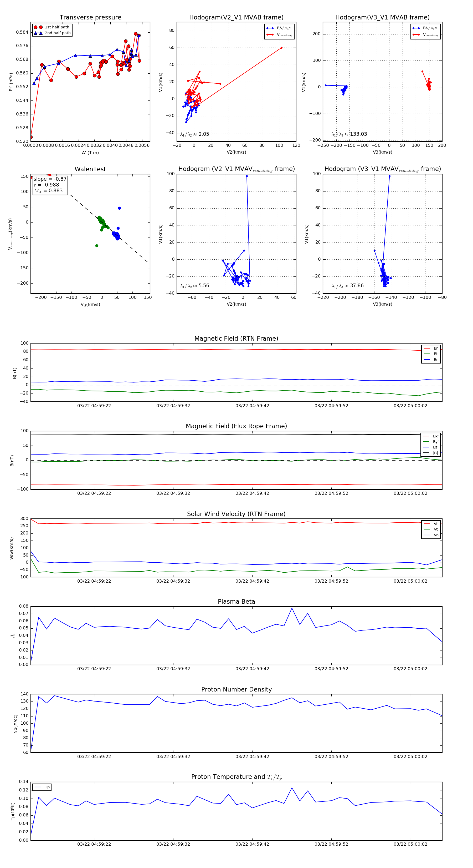Select the "|B|" legend entry
Screen dimensions: 473x868
pos(431,453)
